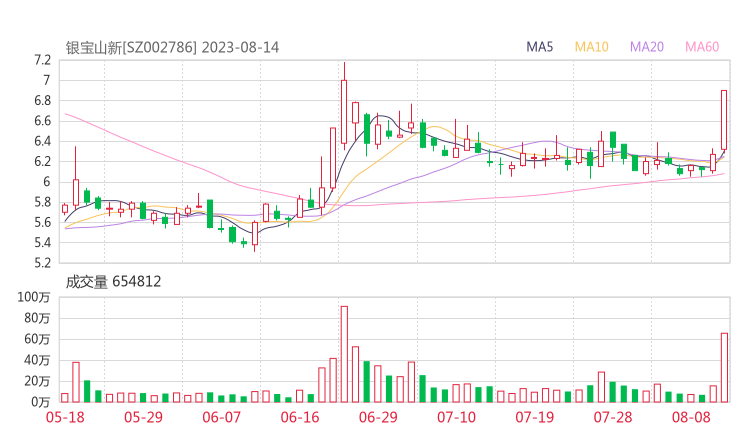Click the 40万 volume axis label
Image resolution: width=740 pixels, height=440 pixels.
[37, 360]
